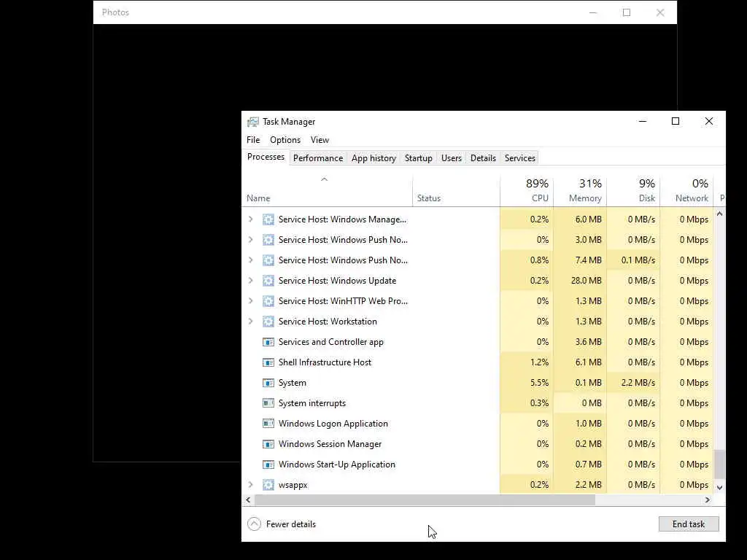Maximize the Task Manager window
The width and height of the screenshot is (747, 560).
[676, 122]
